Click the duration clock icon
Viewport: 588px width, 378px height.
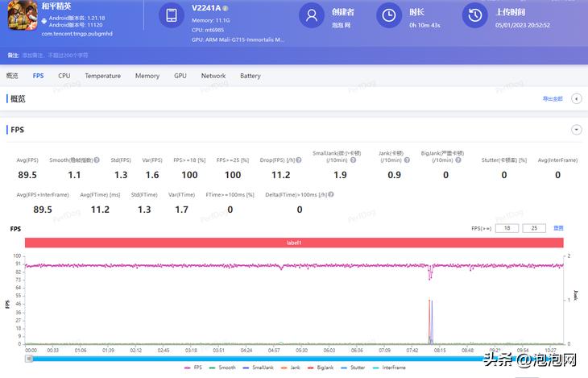389,15
